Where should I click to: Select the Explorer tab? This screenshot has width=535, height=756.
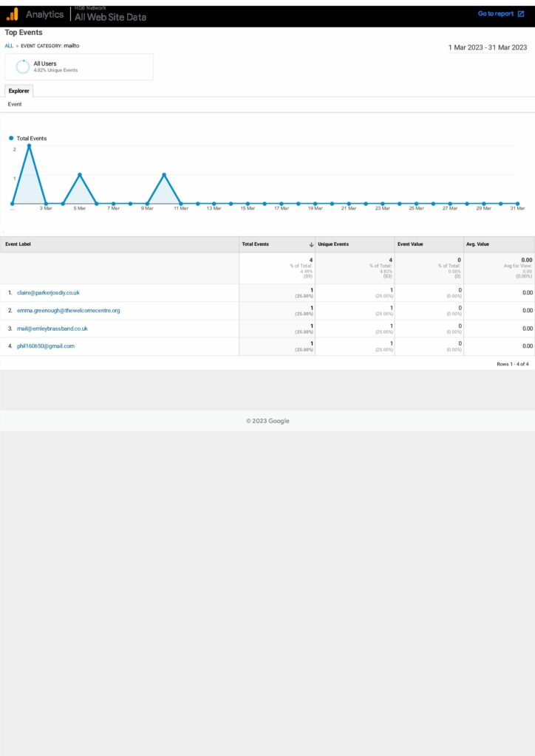(x=18, y=91)
